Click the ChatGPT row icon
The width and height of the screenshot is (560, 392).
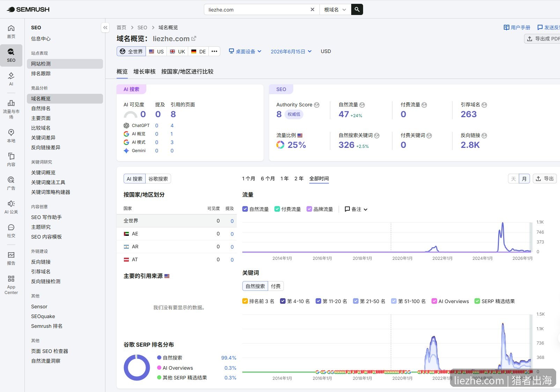pos(126,126)
